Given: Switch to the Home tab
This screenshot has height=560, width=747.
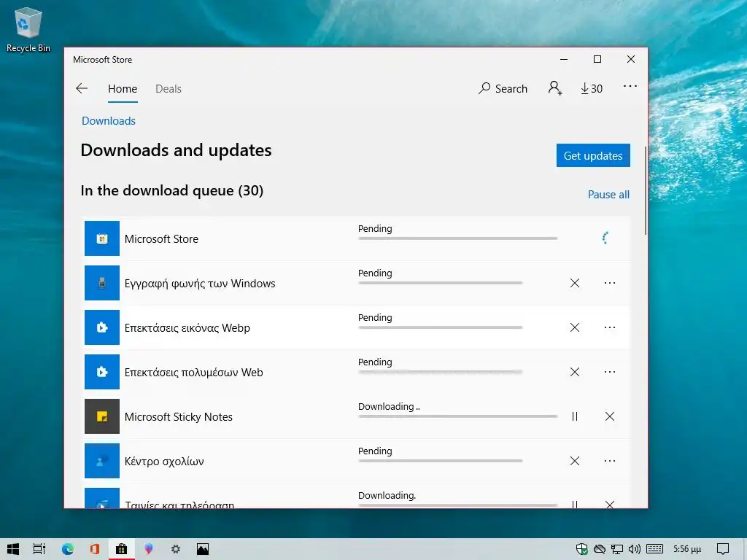Looking at the screenshot, I should (x=123, y=88).
